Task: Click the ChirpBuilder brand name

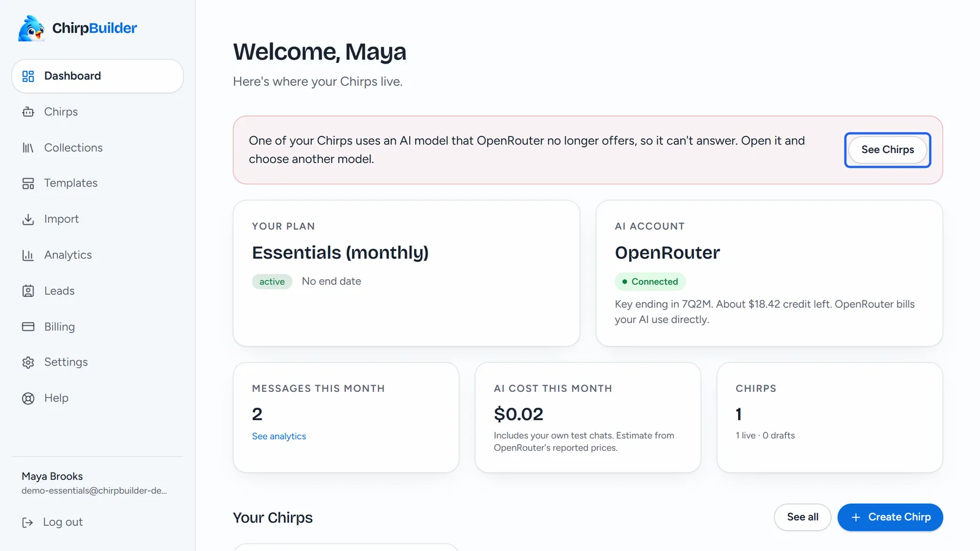Action: pos(95,28)
